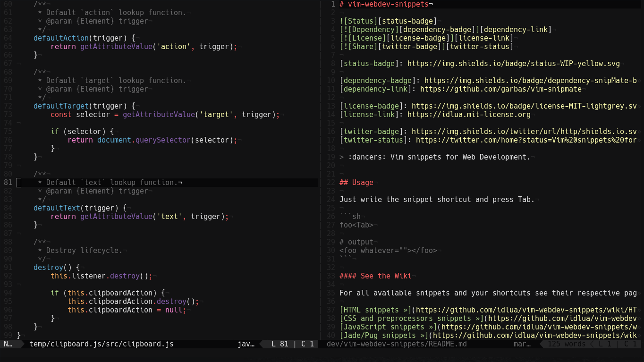Click the 'mar…' filetype in the right status line

point(522,344)
